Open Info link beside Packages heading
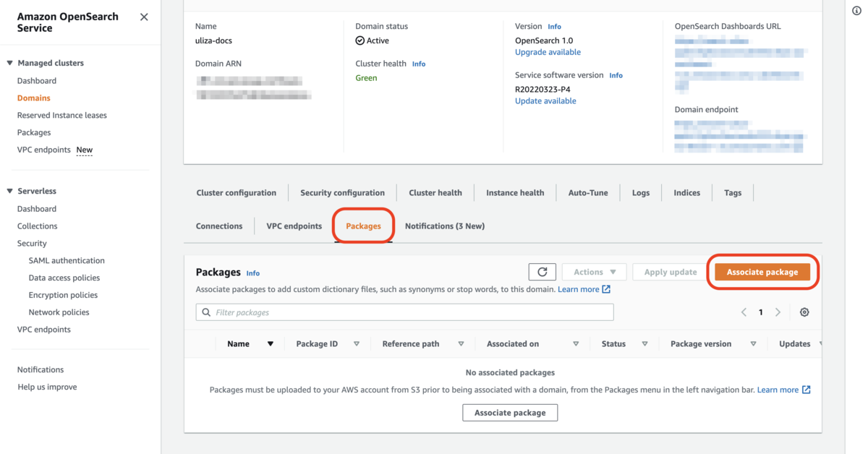 252,273
